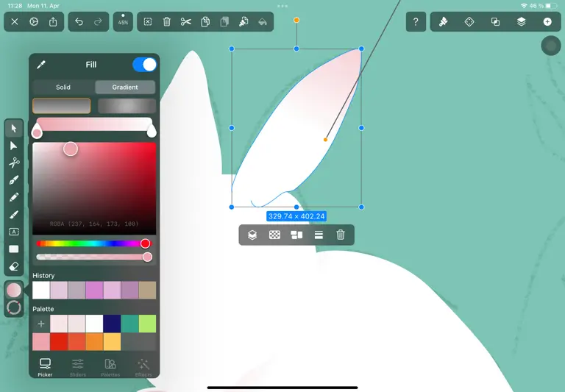This screenshot has width=565, height=392.
Task: Open the Style brush panel icon
Action: 443,22
